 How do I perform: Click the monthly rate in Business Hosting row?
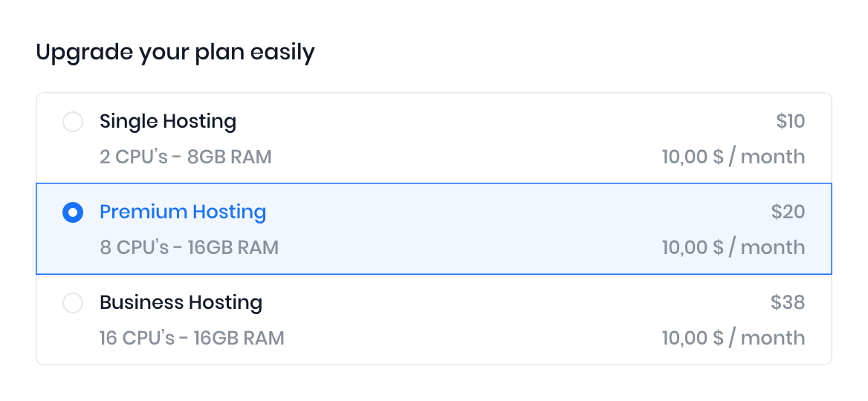tap(733, 338)
